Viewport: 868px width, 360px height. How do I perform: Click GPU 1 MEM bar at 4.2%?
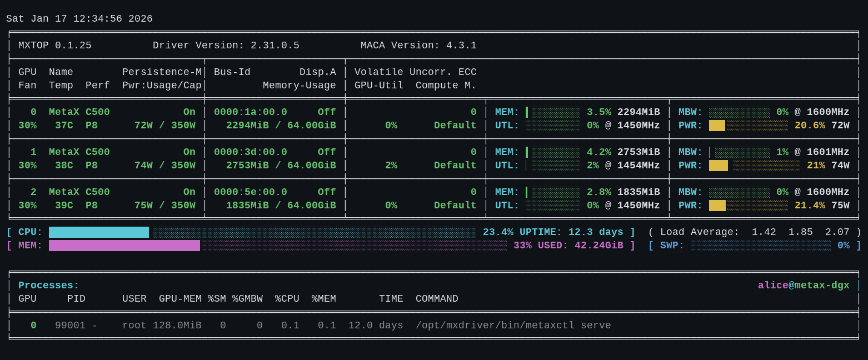pyautogui.click(x=553, y=152)
